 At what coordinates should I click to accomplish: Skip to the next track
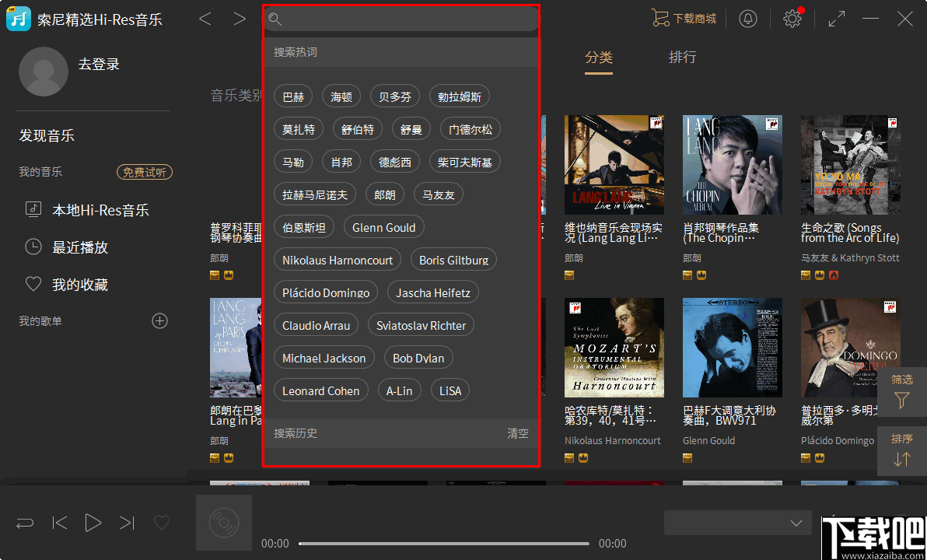tap(127, 523)
